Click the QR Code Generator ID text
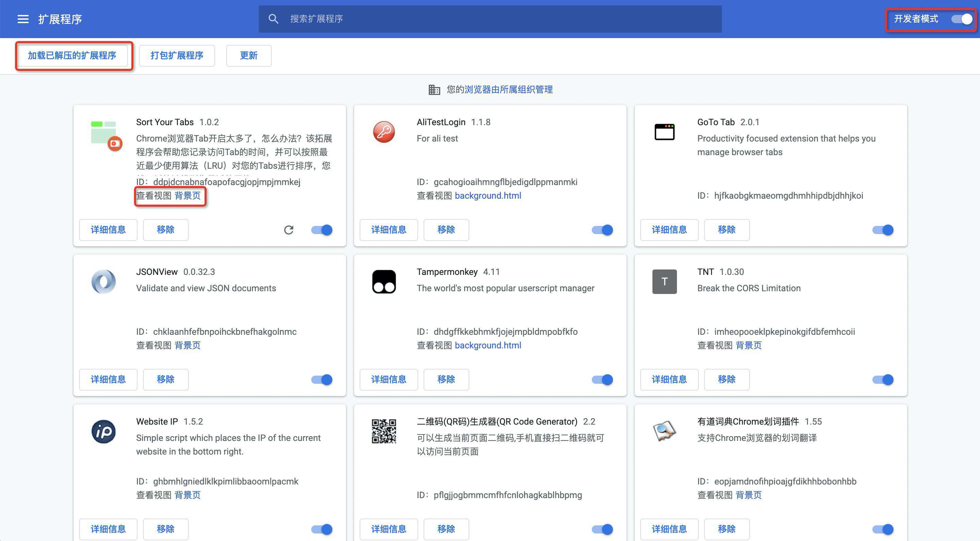 tap(499, 495)
